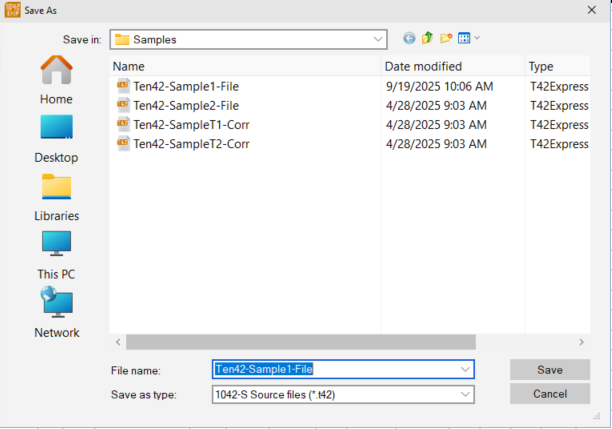This screenshot has width=612, height=429.
Task: Open Desktop location in sidebar
Action: [x=56, y=138]
